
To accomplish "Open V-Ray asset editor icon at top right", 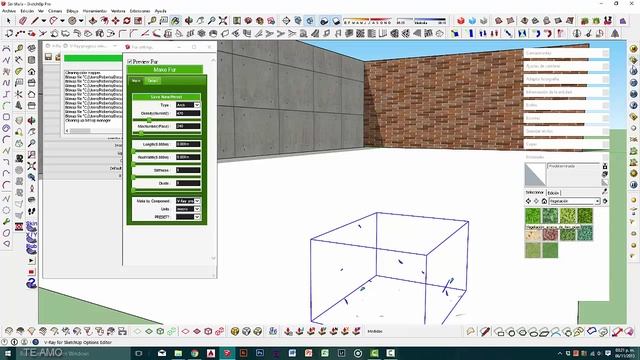I will pos(633,49).
